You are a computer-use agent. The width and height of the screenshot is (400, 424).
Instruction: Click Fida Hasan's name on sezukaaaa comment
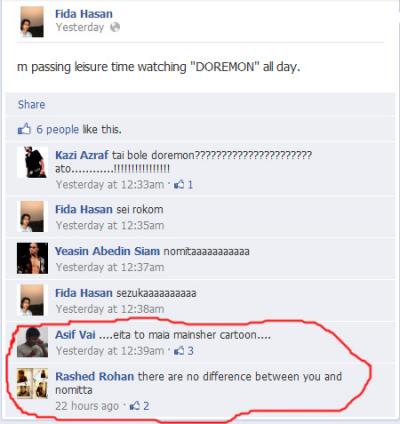click(x=84, y=293)
